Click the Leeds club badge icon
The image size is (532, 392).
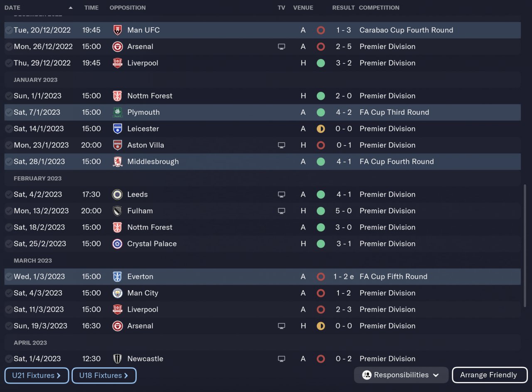pyautogui.click(x=118, y=195)
